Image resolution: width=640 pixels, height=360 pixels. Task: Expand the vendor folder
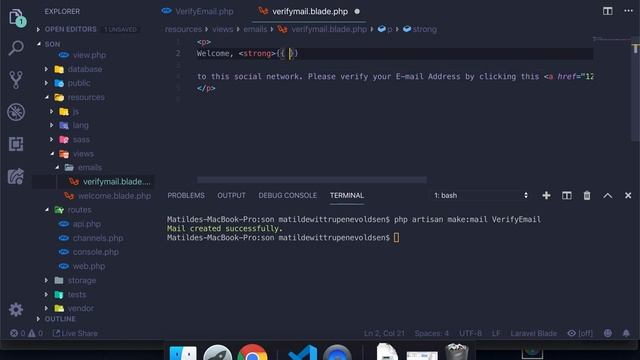(46, 308)
